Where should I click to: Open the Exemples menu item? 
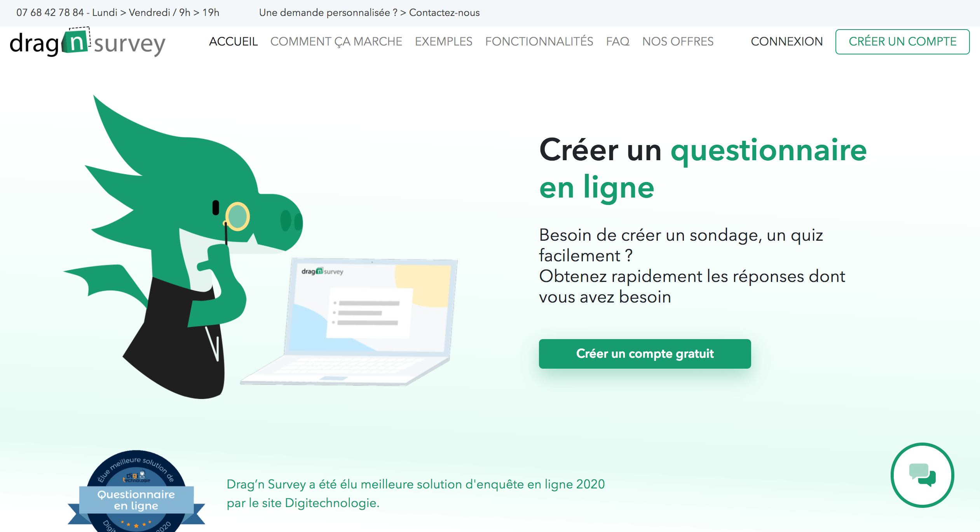(x=443, y=41)
